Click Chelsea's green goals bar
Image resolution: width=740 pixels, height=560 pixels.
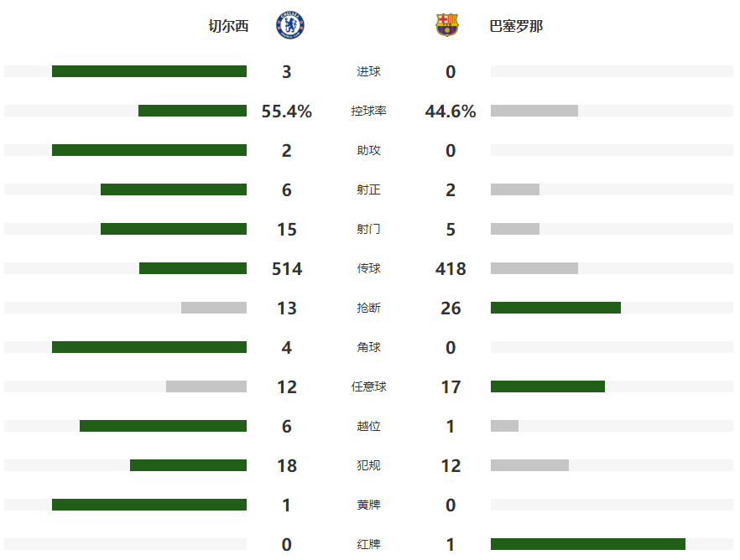[149, 71]
